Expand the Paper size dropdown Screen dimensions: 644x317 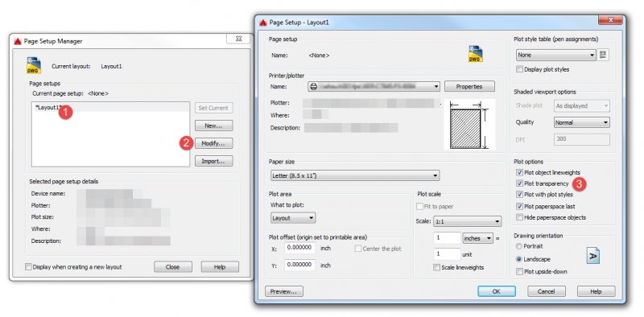point(355,175)
